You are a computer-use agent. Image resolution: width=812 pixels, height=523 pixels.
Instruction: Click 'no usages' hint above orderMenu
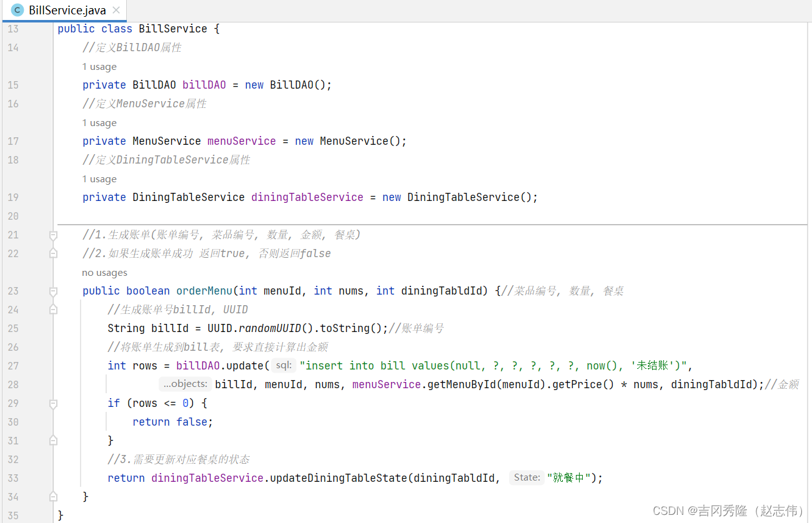click(x=104, y=273)
